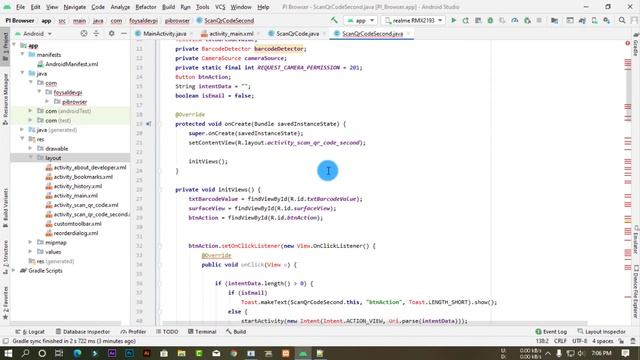Image resolution: width=640 pixels, height=360 pixels.
Task: Click the Search Everywhere magnifier icon
Action: coord(622,20)
